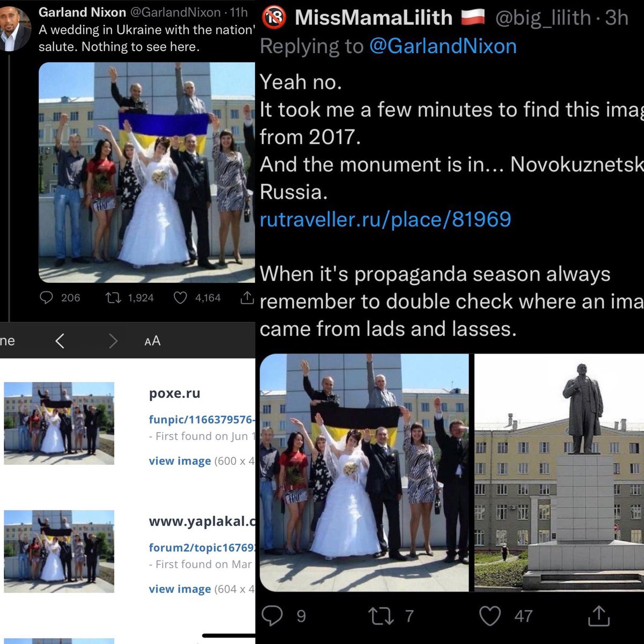Image resolution: width=644 pixels, height=644 pixels.
Task: Go forward with browser forward chevron
Action: point(113,341)
